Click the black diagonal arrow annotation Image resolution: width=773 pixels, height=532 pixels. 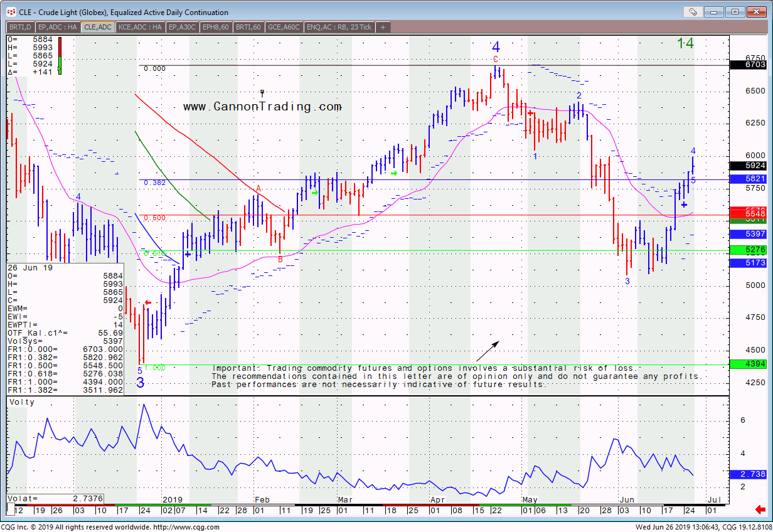[x=488, y=351]
